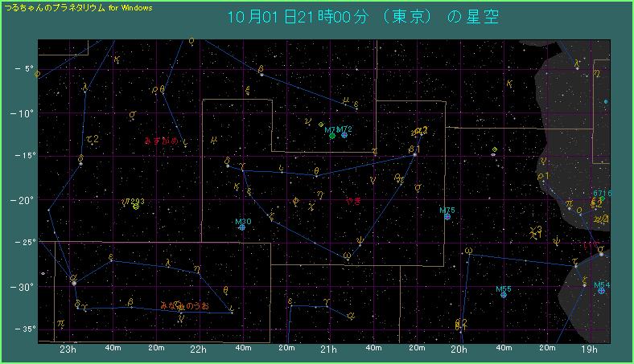Viewport: 634px width, 364px height.
Task: Click the omega star in Capricornus
Action: tap(347, 256)
